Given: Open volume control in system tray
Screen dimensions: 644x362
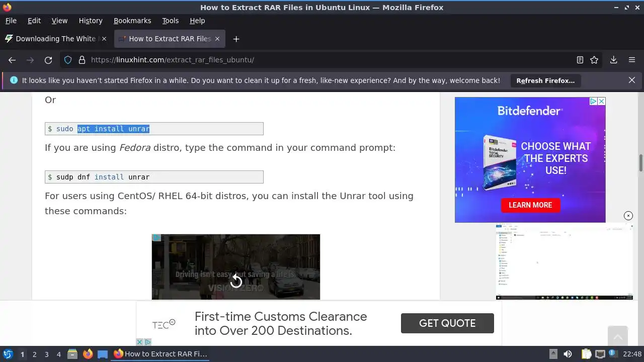Looking at the screenshot, I should [x=568, y=354].
